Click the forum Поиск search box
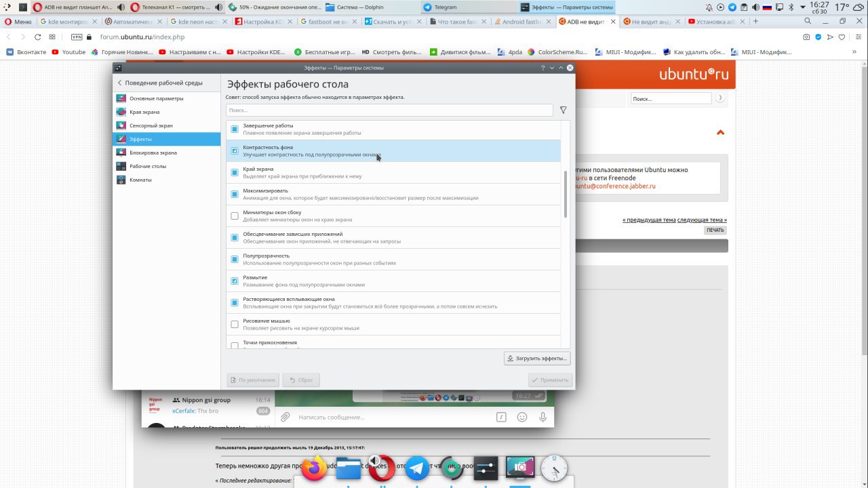 pyautogui.click(x=671, y=98)
